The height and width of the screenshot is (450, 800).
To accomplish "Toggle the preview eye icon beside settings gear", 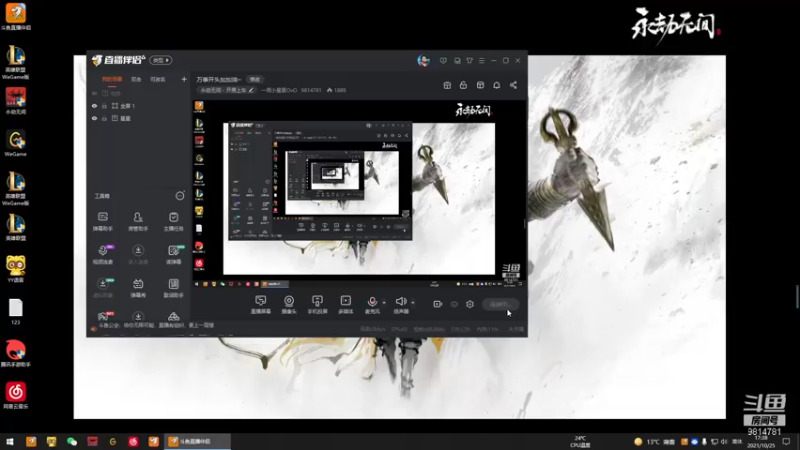I will click(454, 304).
